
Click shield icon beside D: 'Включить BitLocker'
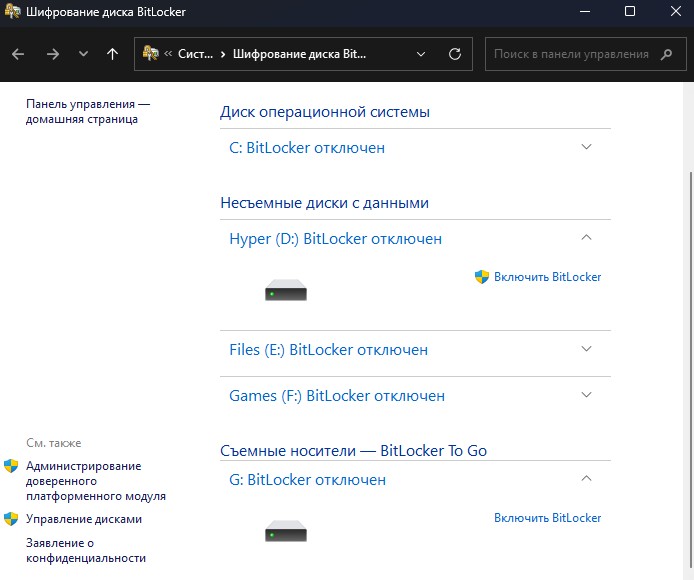point(482,277)
